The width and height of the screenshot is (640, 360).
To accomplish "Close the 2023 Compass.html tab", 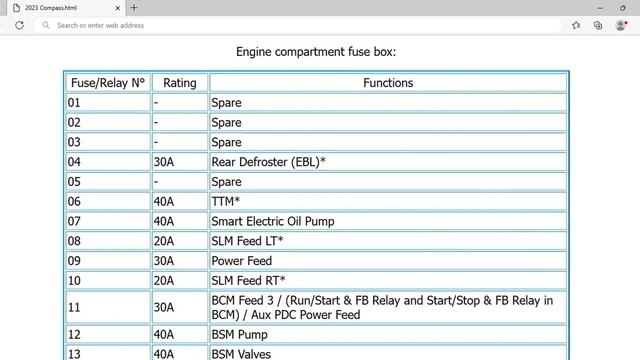I will click(x=118, y=8).
